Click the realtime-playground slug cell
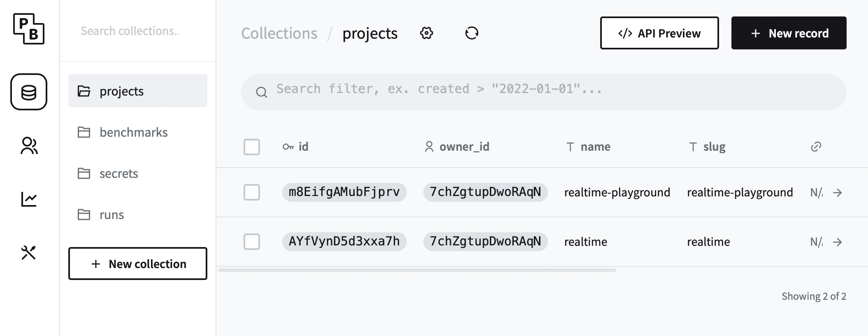 (740, 192)
